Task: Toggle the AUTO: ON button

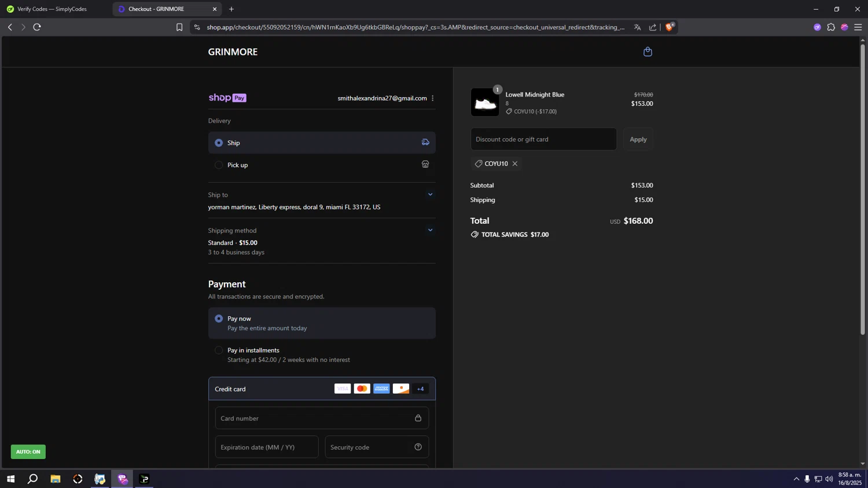Action: 28,452
